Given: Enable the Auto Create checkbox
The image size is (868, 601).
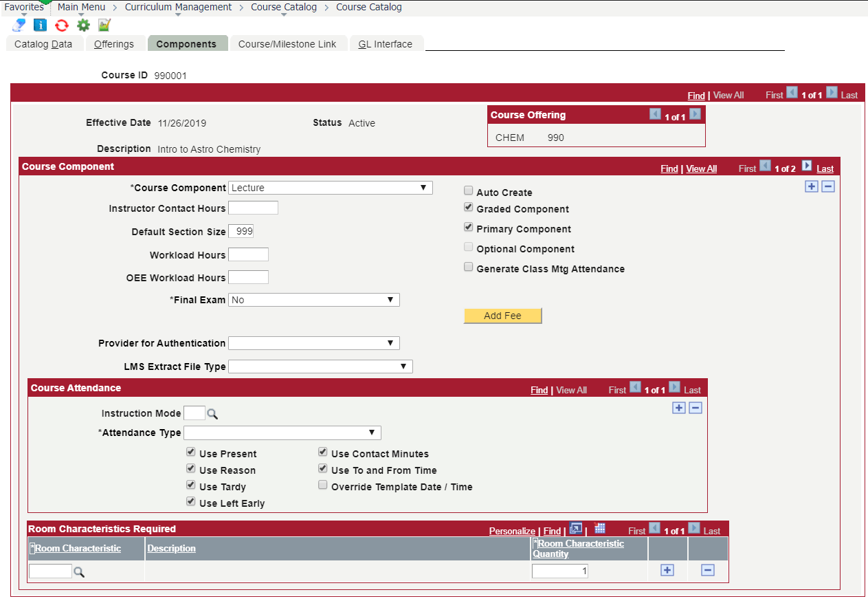Looking at the screenshot, I should (469, 191).
